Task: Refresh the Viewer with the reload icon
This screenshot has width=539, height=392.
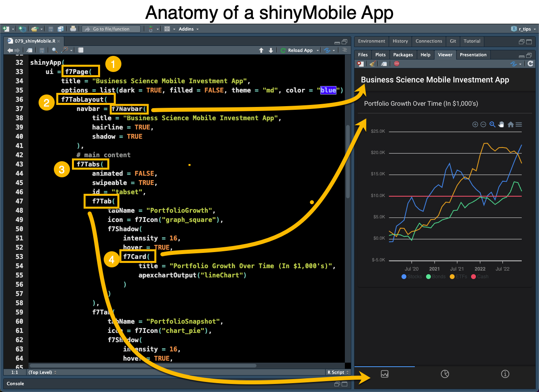Action: (x=531, y=64)
